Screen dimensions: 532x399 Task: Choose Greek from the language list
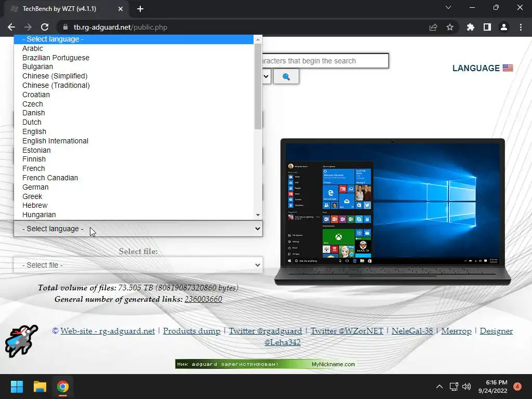click(x=134, y=196)
